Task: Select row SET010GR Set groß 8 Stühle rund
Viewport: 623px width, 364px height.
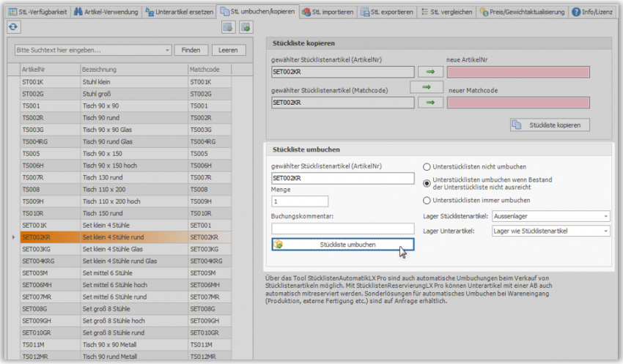Action: point(125,333)
